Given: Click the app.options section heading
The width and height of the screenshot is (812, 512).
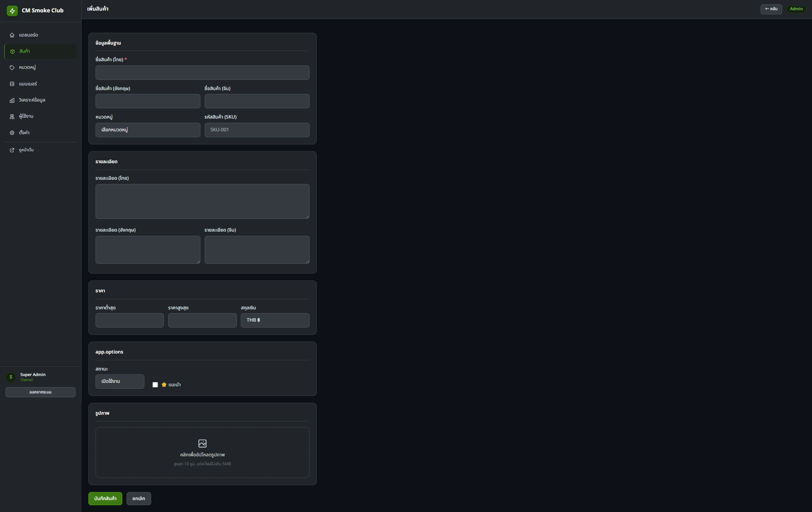Looking at the screenshot, I should point(109,352).
